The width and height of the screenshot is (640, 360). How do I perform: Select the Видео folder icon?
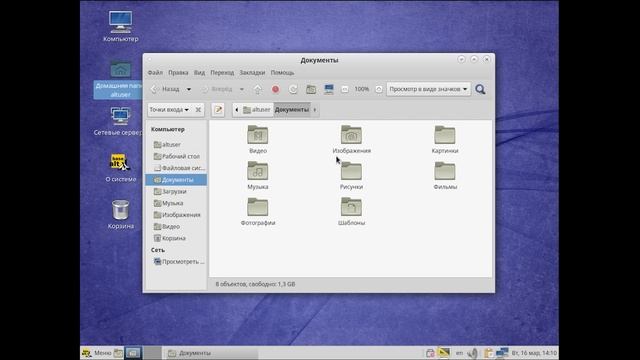(x=258, y=135)
